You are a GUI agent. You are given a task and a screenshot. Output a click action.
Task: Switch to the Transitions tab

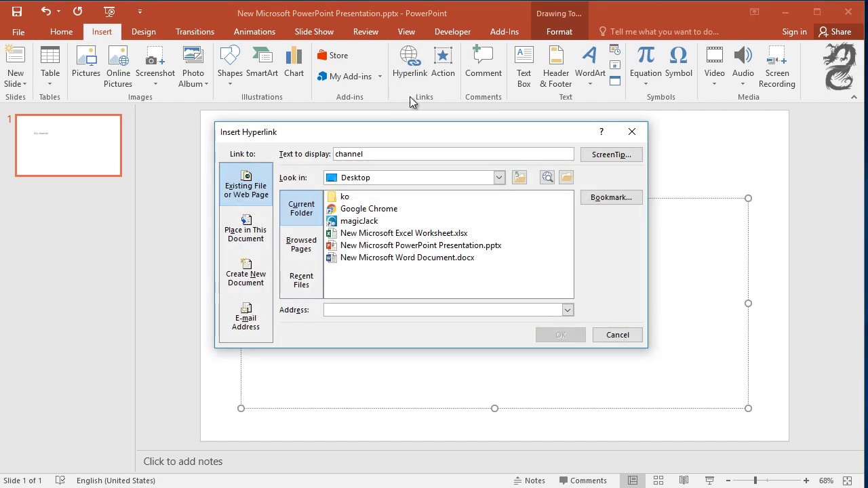click(x=195, y=32)
